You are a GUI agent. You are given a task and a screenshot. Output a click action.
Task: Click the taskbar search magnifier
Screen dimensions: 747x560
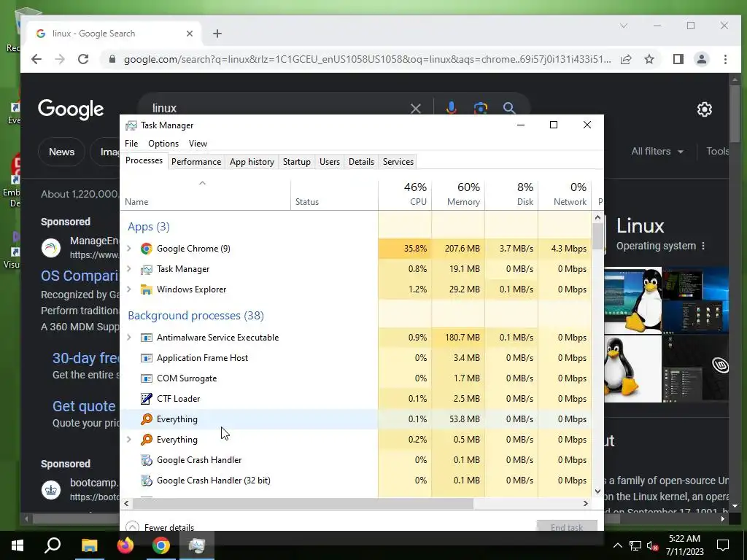tap(53, 545)
